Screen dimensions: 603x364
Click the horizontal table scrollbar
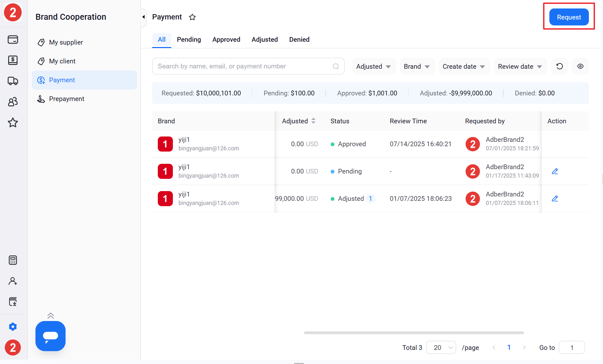[414, 333]
